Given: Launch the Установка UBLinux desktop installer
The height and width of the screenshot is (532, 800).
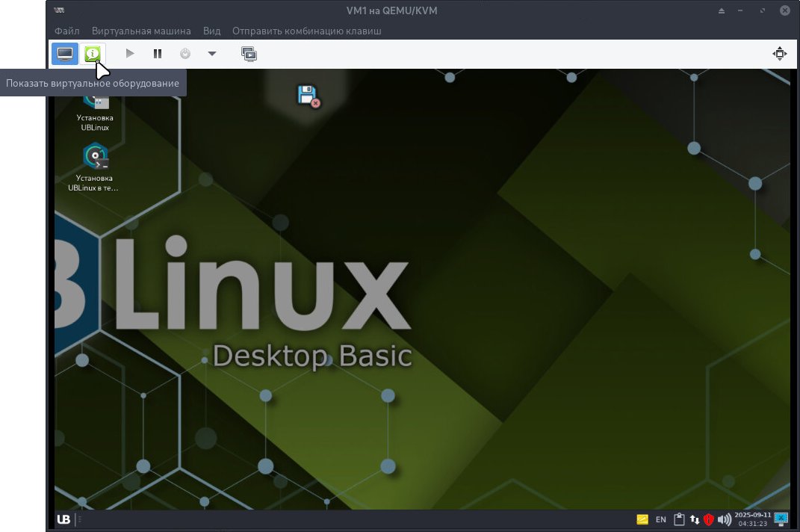Looking at the screenshot, I should click(94, 105).
